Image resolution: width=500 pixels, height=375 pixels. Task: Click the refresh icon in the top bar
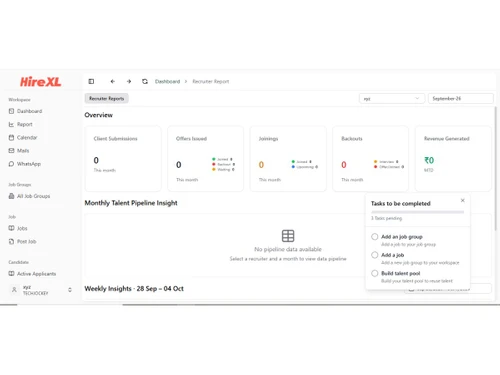click(x=145, y=81)
